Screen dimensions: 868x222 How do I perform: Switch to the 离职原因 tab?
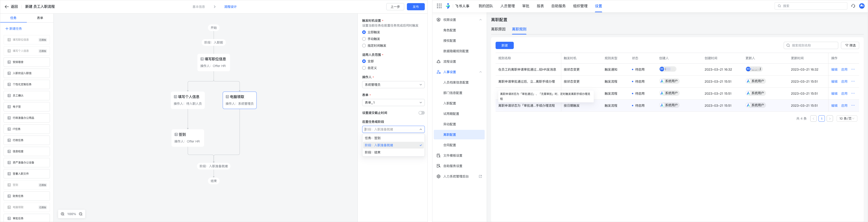click(498, 29)
